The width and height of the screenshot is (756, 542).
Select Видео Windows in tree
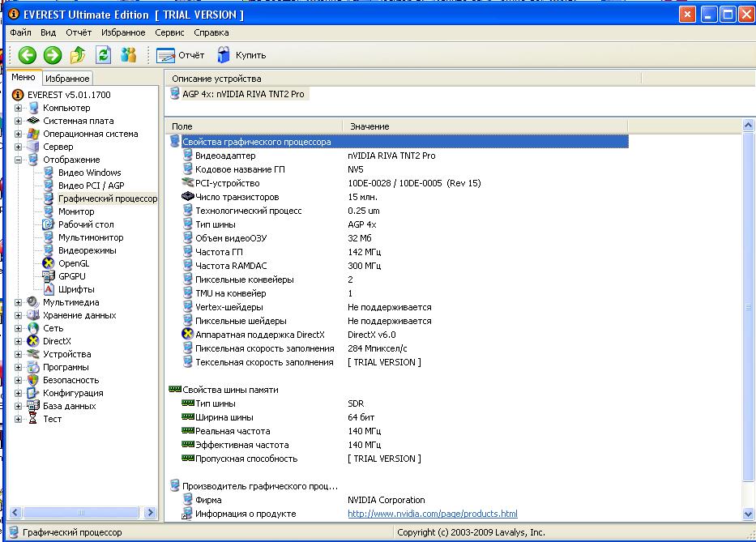(90, 173)
